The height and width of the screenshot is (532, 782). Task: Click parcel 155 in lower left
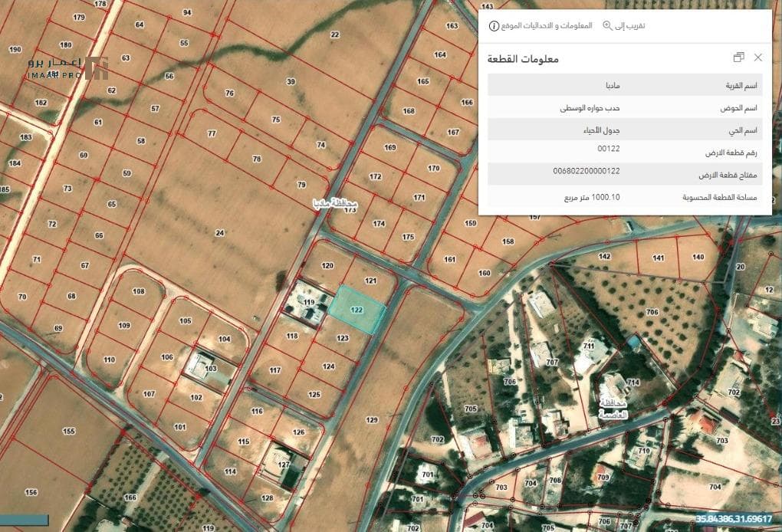pos(69,431)
